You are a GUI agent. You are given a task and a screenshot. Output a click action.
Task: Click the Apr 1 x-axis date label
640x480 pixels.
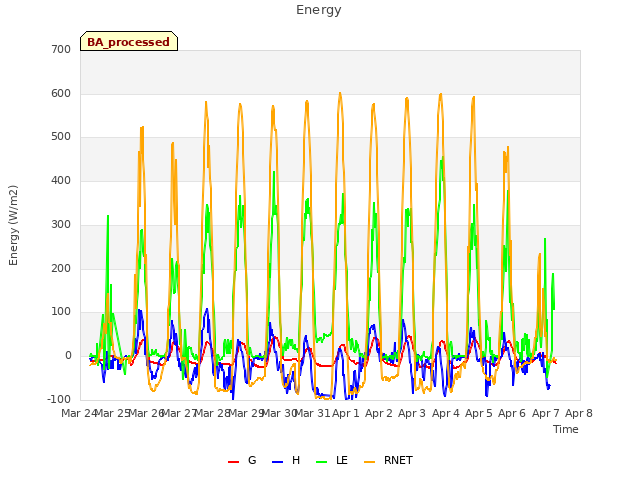click(x=346, y=413)
